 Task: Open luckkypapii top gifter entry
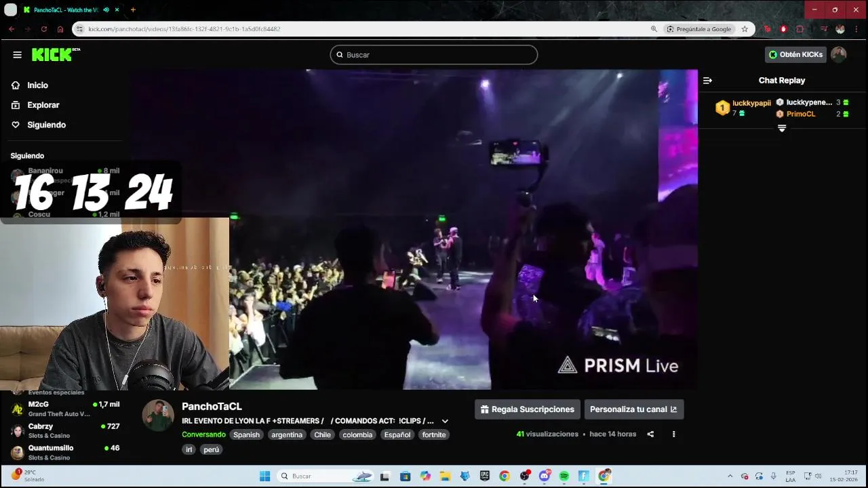pyautogui.click(x=743, y=108)
